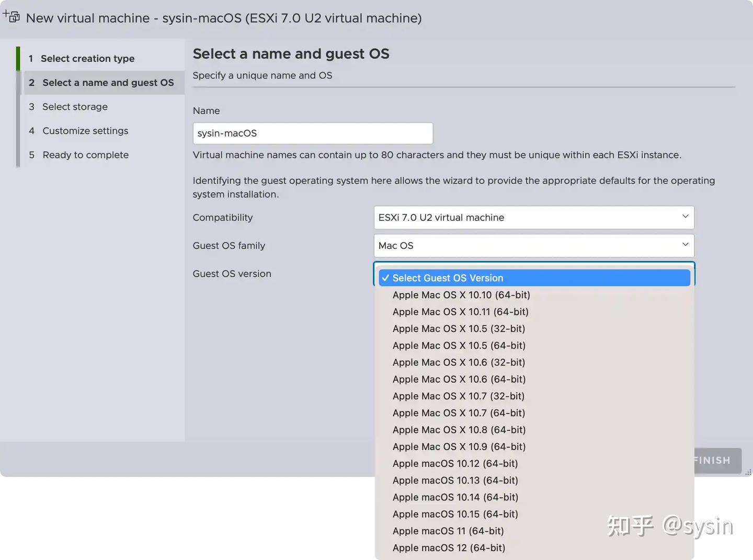Select Apple macOS 10.13 (64-bit)

[455, 480]
